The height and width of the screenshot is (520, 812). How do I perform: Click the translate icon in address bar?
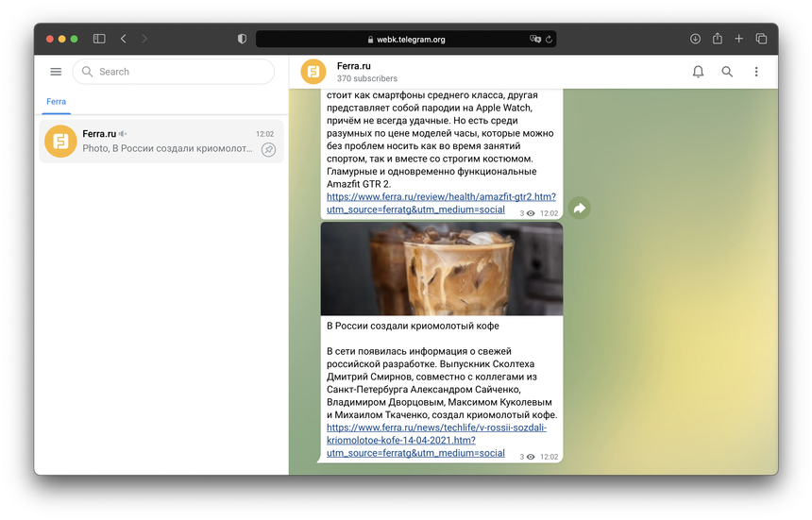[535, 40]
